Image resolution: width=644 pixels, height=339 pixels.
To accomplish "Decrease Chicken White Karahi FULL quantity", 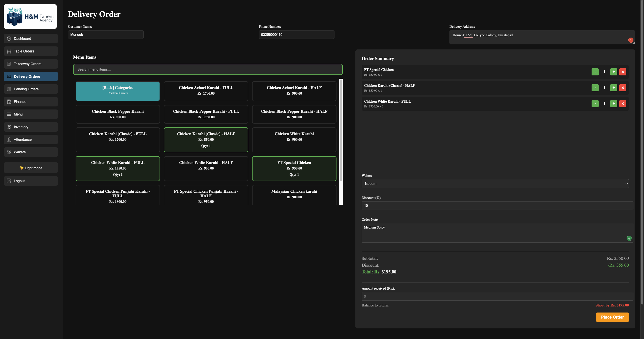I will pyautogui.click(x=595, y=104).
